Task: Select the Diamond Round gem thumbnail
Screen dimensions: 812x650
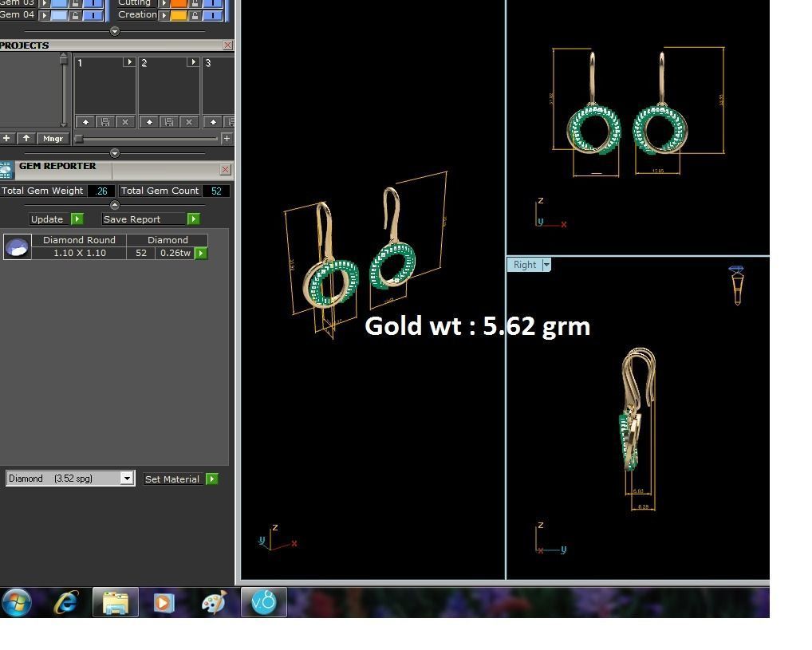Action: pyautogui.click(x=17, y=247)
